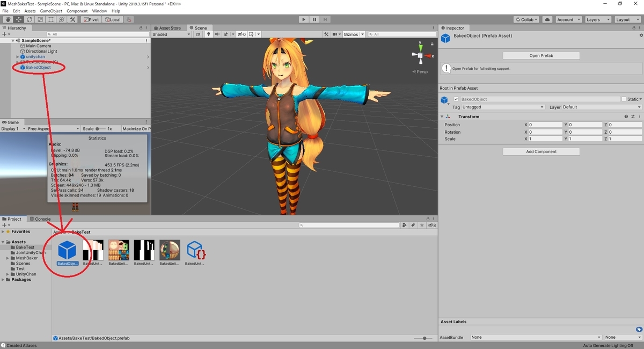This screenshot has width=644, height=349.
Task: Toggle Local handle rotation
Action: [x=113, y=20]
